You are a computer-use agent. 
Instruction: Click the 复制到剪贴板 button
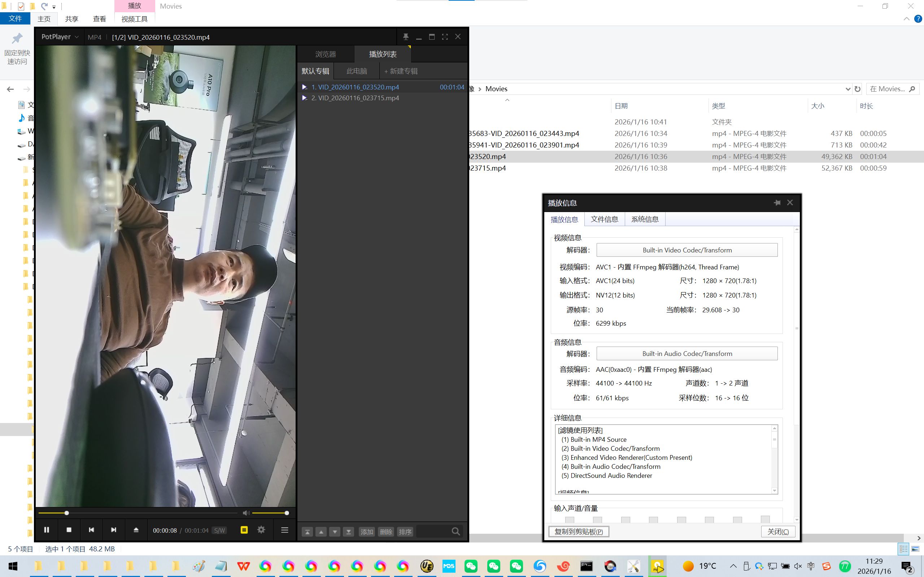[579, 532]
